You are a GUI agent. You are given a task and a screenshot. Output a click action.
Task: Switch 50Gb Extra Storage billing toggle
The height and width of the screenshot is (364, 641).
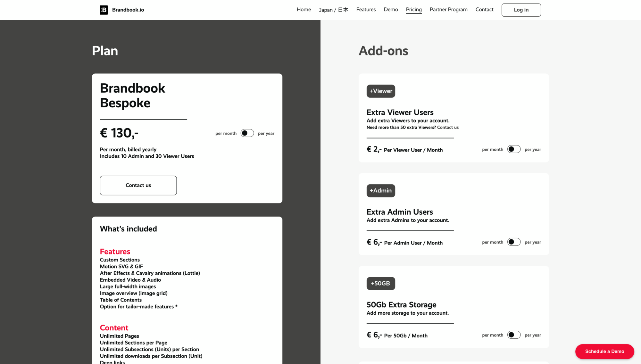[514, 335]
